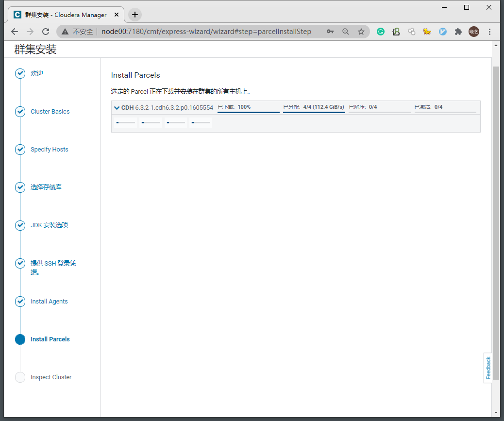Click the scrollbar down arrow
The width and height of the screenshot is (504, 421).
tap(496, 413)
